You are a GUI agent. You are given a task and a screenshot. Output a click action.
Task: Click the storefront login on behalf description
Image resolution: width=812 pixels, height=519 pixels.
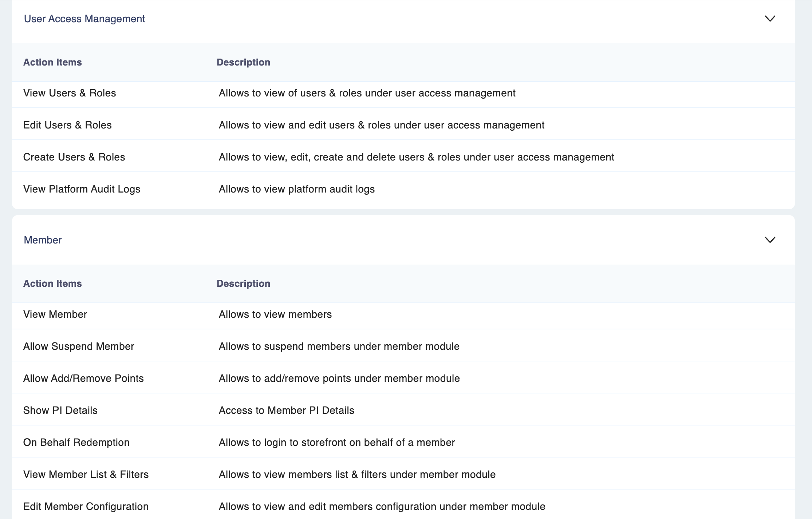(336, 443)
